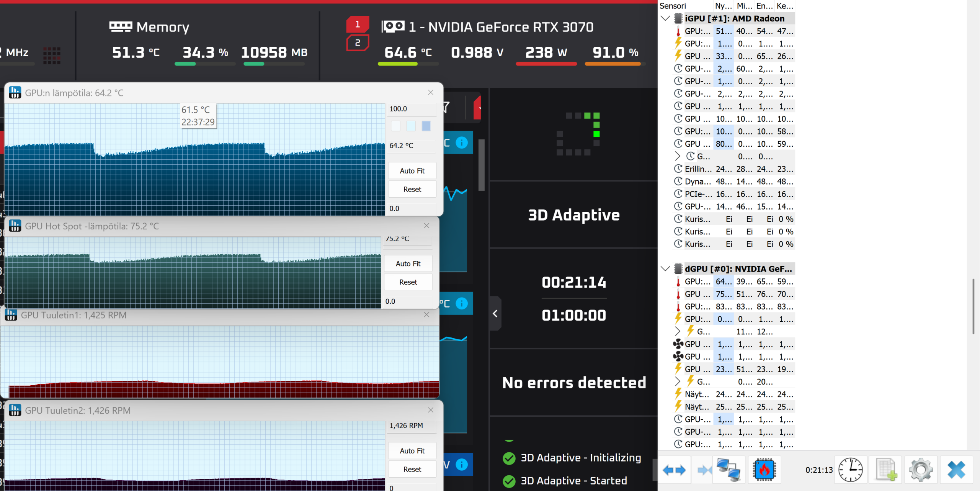980x491 pixels.
Task: Click the OCCT panel vertical scrollbar
Action: coord(482,165)
